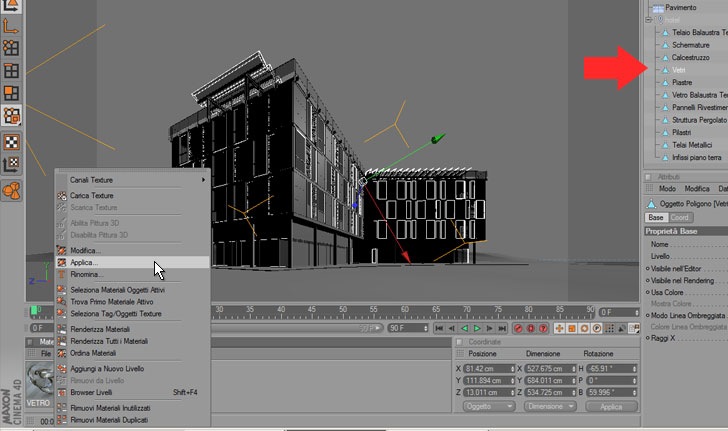Viewport: 728px width, 431px height.
Task: Click the Z position input field
Action: point(487,392)
